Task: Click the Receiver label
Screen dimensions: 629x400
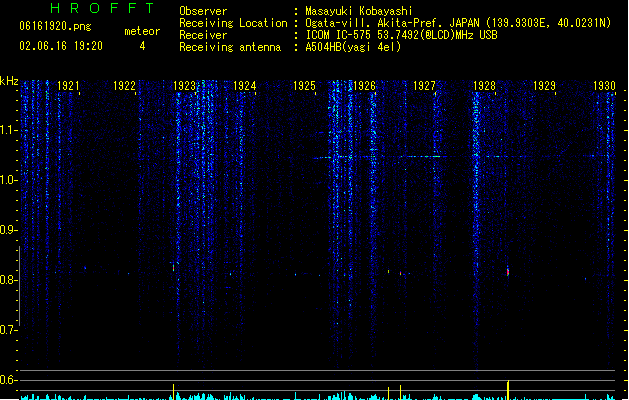Action: click(x=203, y=35)
